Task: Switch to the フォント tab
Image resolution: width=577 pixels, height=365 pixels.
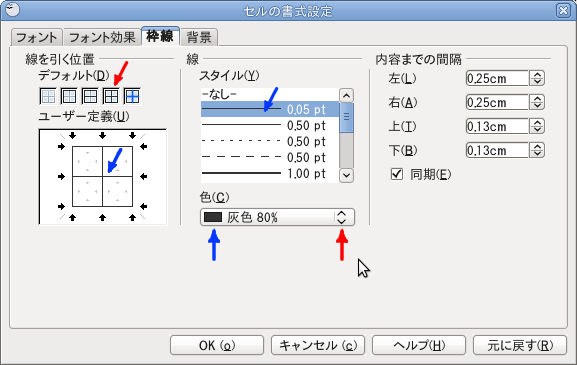Action: point(36,38)
